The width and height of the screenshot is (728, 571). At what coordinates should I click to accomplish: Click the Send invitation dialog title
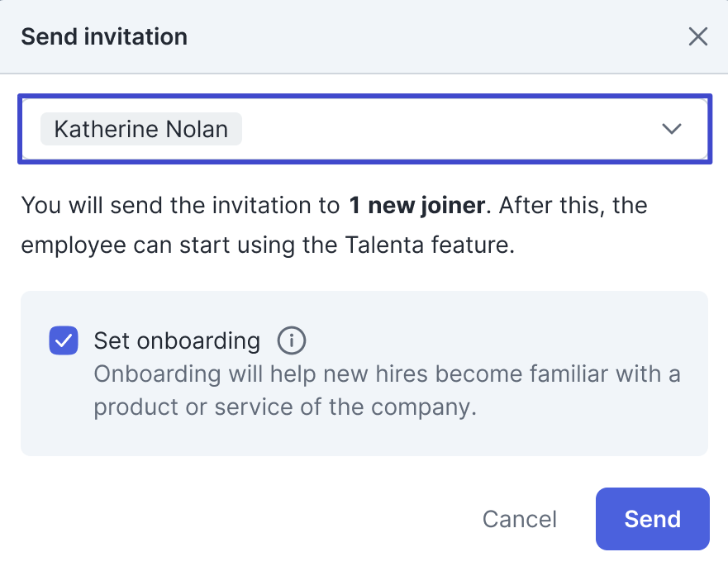[x=104, y=36]
